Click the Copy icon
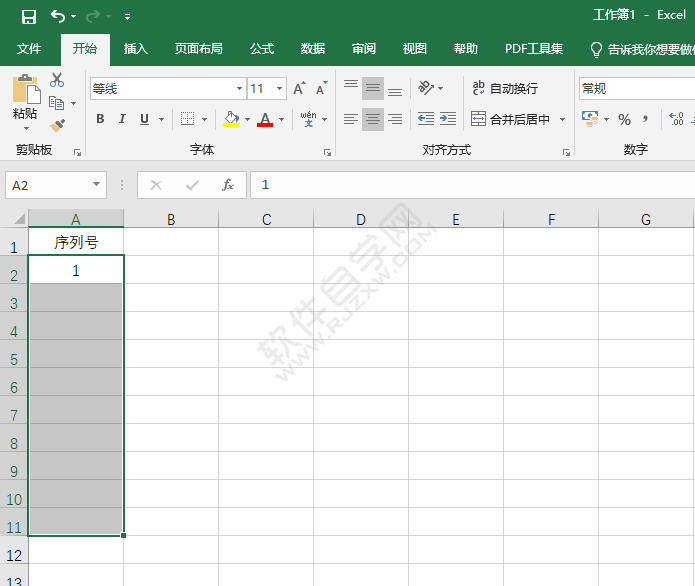Viewport: 695px width, 586px height. pos(57,103)
